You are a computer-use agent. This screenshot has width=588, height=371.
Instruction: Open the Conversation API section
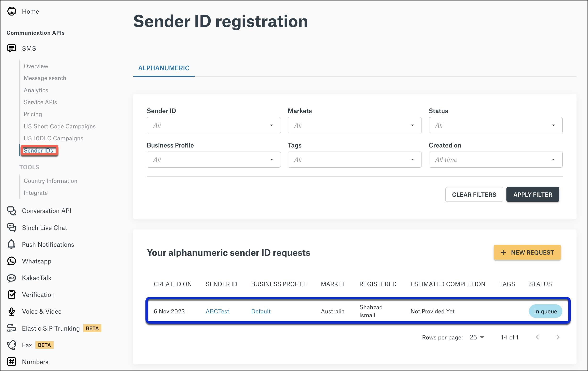(11, 211)
